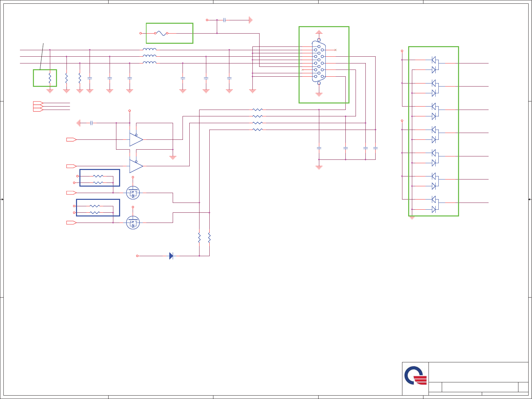Select the top diode pair in the right green box

[434, 65]
